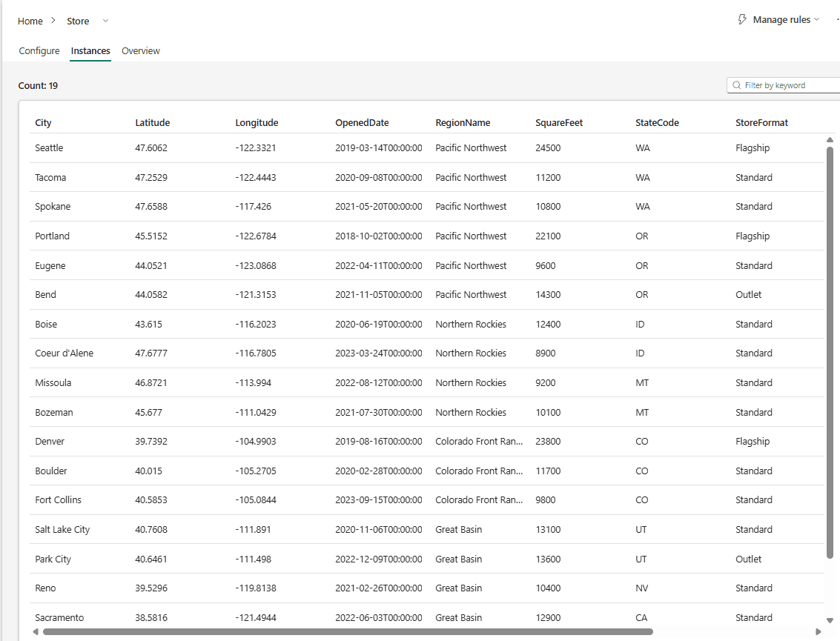
Task: Click latitude value 47.6062
Action: (x=151, y=147)
